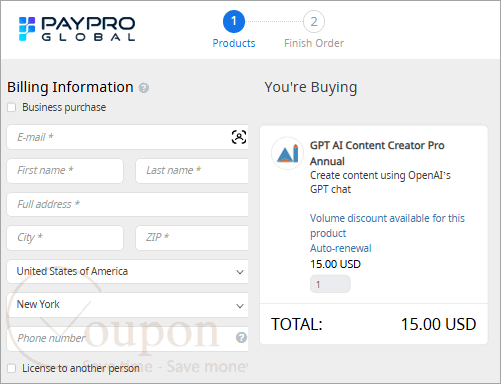Click the ZIP input field
501x384 pixels.
tap(192, 238)
